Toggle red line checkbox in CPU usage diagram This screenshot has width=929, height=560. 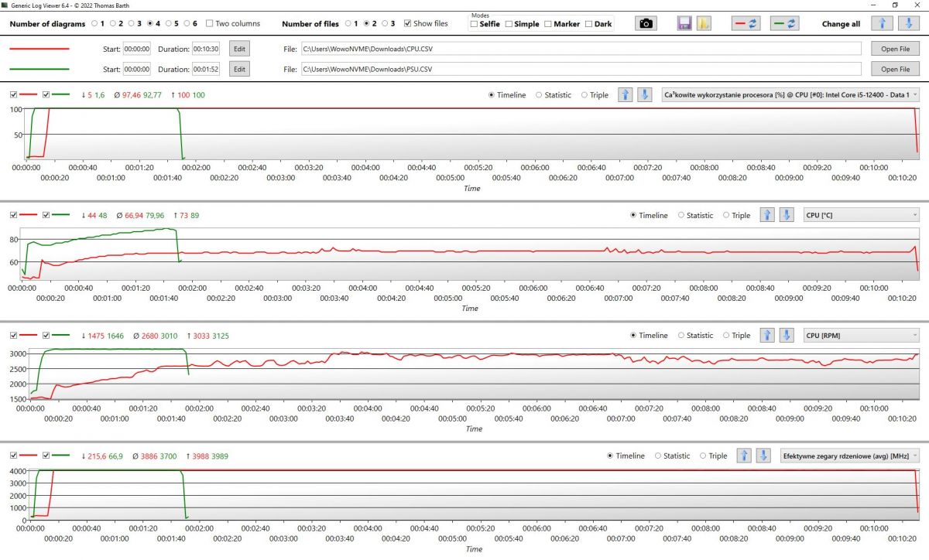[13, 95]
